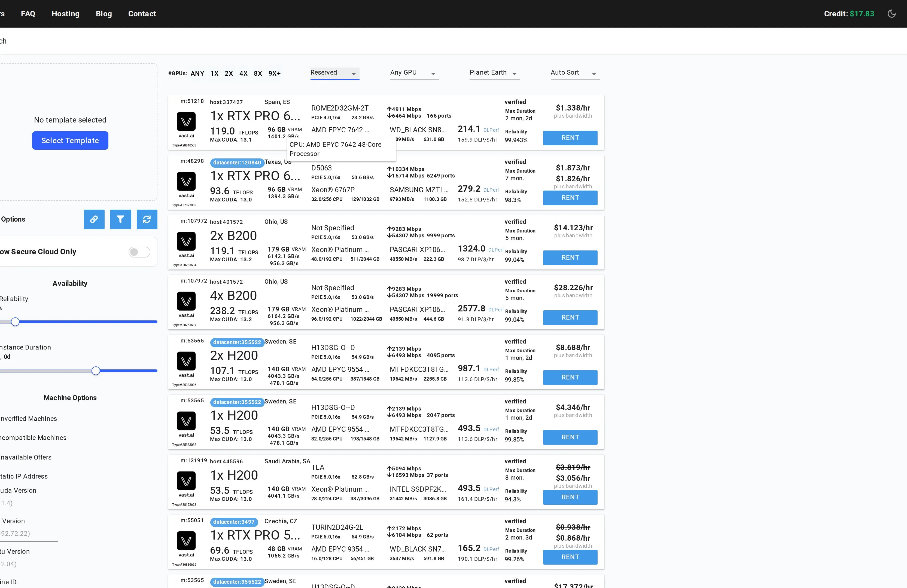Click vast.ai logo in the Saudi Arabia offer

pyautogui.click(x=186, y=480)
